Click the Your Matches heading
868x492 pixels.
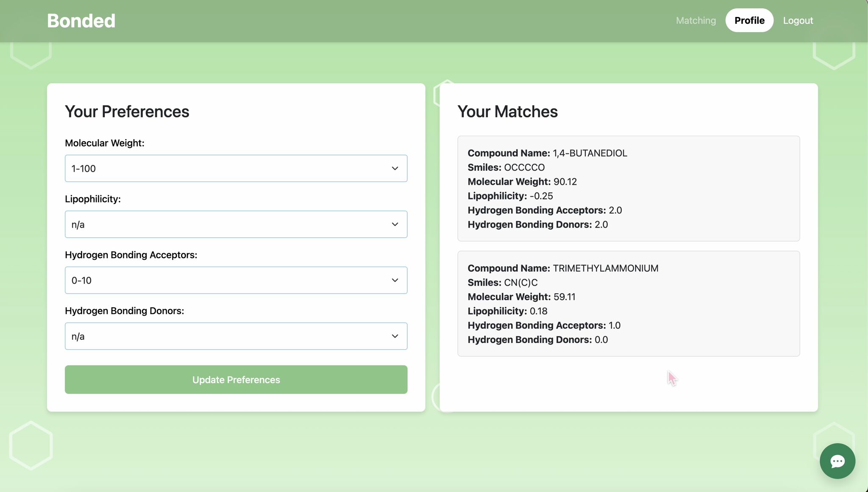507,111
